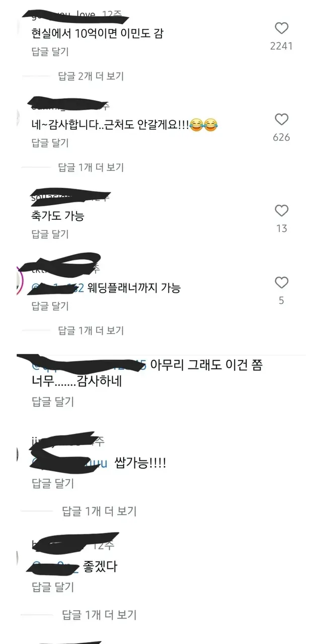This screenshot has width=322, height=644.
Task: Expand replies under '좋겠다' comment
Action: 99,614
